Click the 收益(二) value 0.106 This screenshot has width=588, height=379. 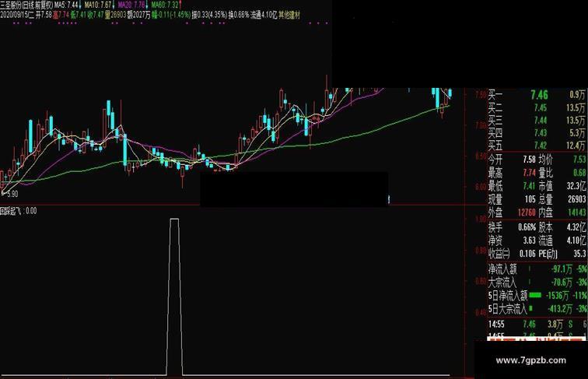527,254
